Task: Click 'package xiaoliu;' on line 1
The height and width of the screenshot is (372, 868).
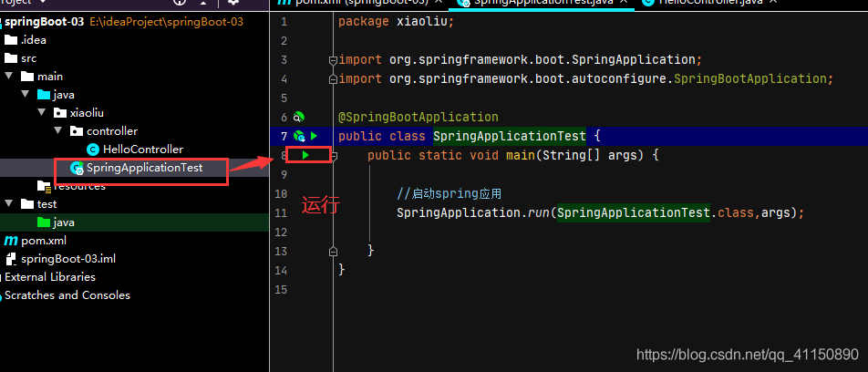Action: click(x=397, y=22)
